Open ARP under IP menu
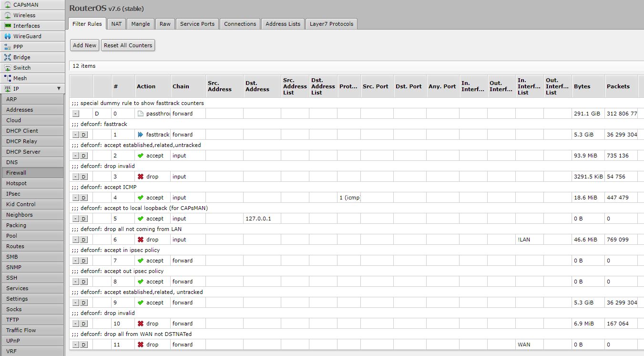644x356 pixels. click(32, 99)
